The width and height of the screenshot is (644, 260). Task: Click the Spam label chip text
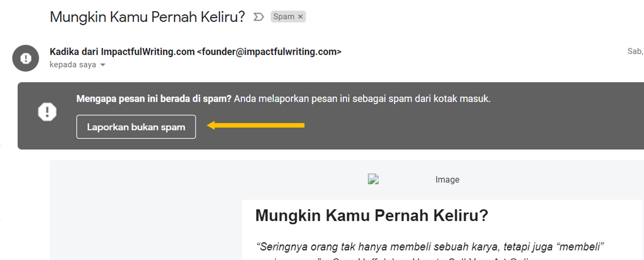pos(284,17)
